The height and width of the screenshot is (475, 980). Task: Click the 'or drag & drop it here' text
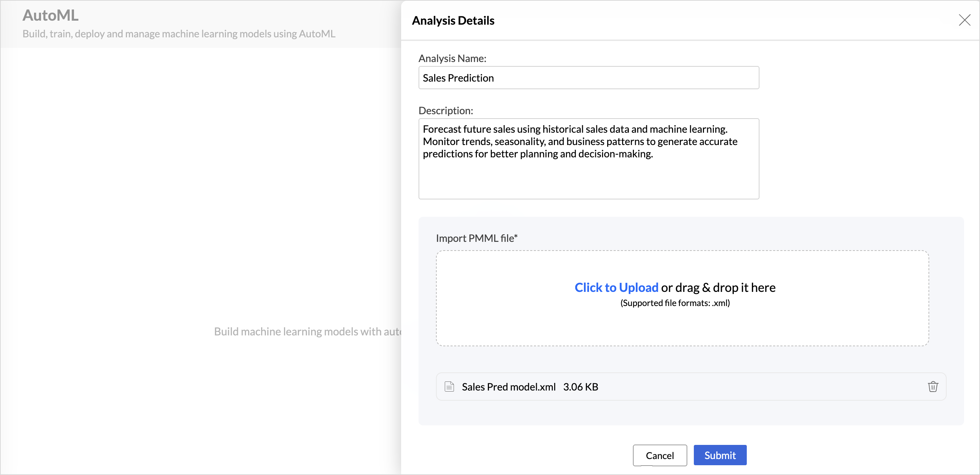pyautogui.click(x=718, y=287)
